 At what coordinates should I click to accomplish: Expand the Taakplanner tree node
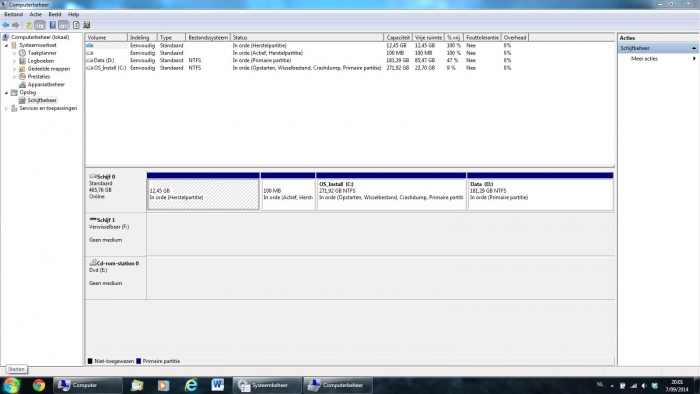14,53
